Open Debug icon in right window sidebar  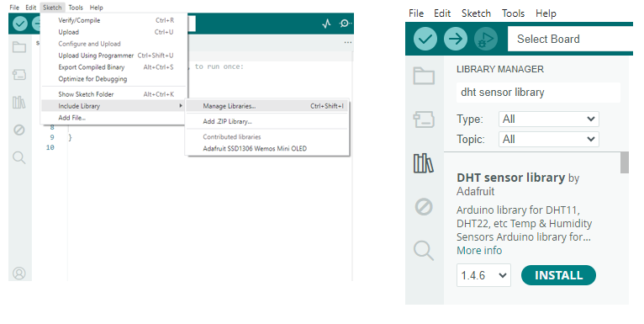pyautogui.click(x=424, y=207)
